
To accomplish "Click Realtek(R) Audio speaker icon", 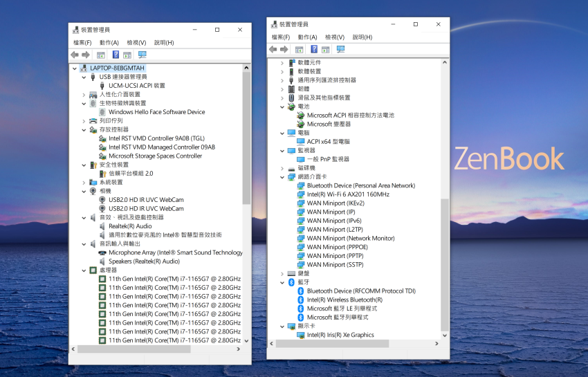I will pyautogui.click(x=102, y=226).
